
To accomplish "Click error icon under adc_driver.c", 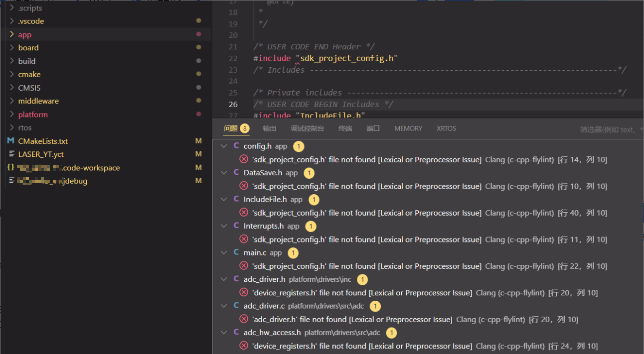I will pos(244,319).
